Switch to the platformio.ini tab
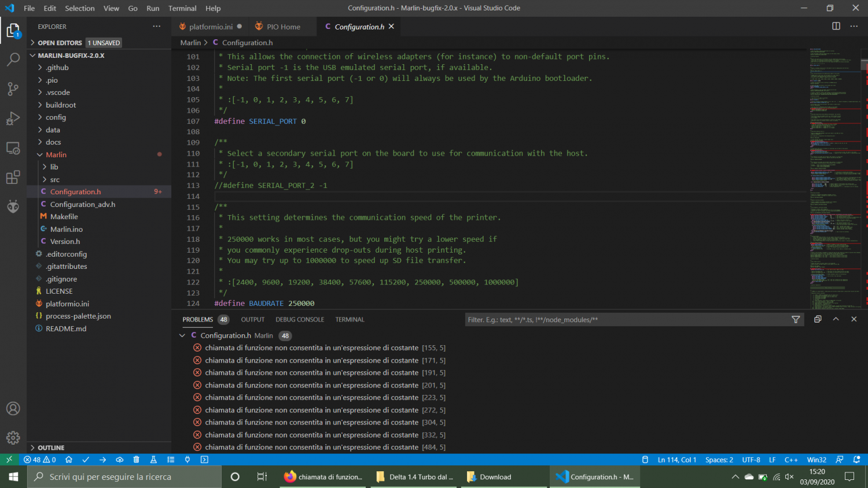The width and height of the screenshot is (868, 488). pyautogui.click(x=210, y=27)
